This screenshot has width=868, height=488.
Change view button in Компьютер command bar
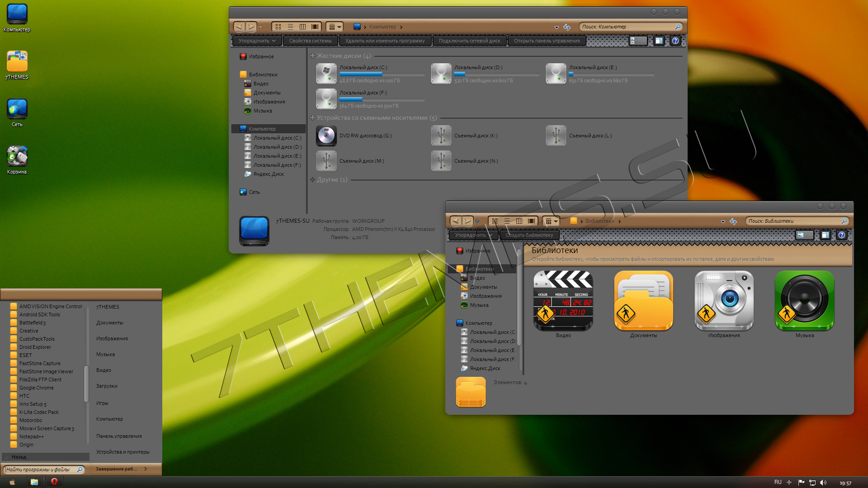point(638,41)
